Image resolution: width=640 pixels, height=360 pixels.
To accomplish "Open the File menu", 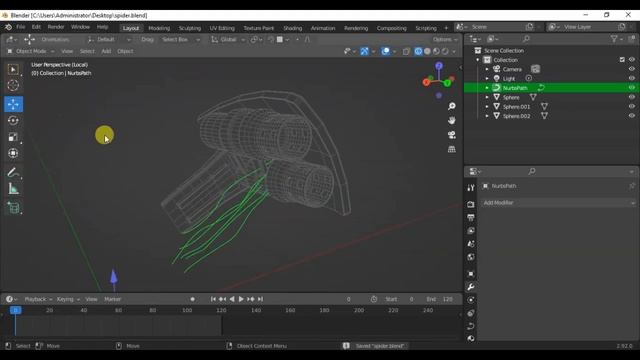I will [x=20, y=27].
